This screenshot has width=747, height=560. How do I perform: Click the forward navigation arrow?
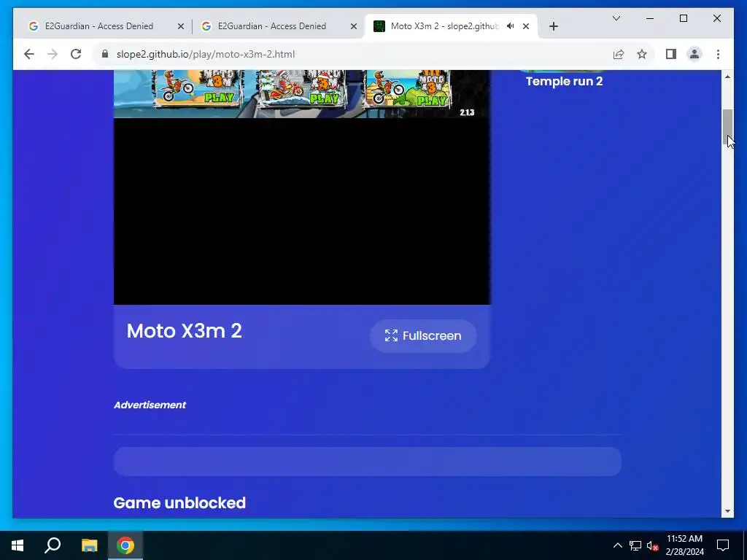[x=53, y=54]
